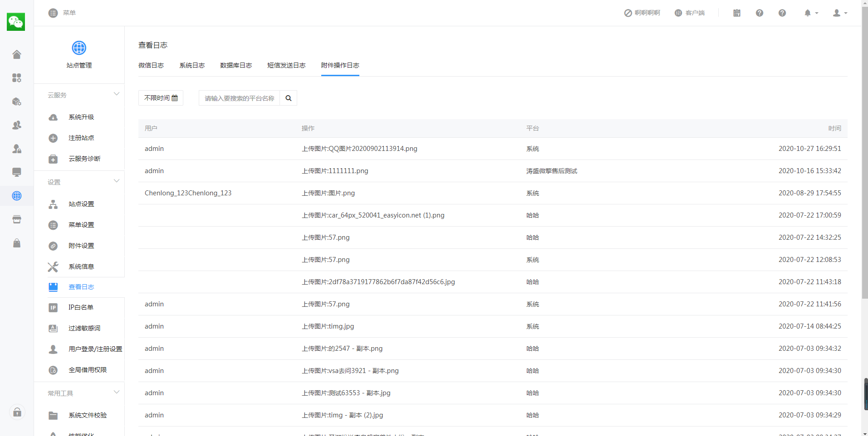Click timestamp 2020-07-14 08:44:25
The width and height of the screenshot is (868, 436).
tap(810, 326)
